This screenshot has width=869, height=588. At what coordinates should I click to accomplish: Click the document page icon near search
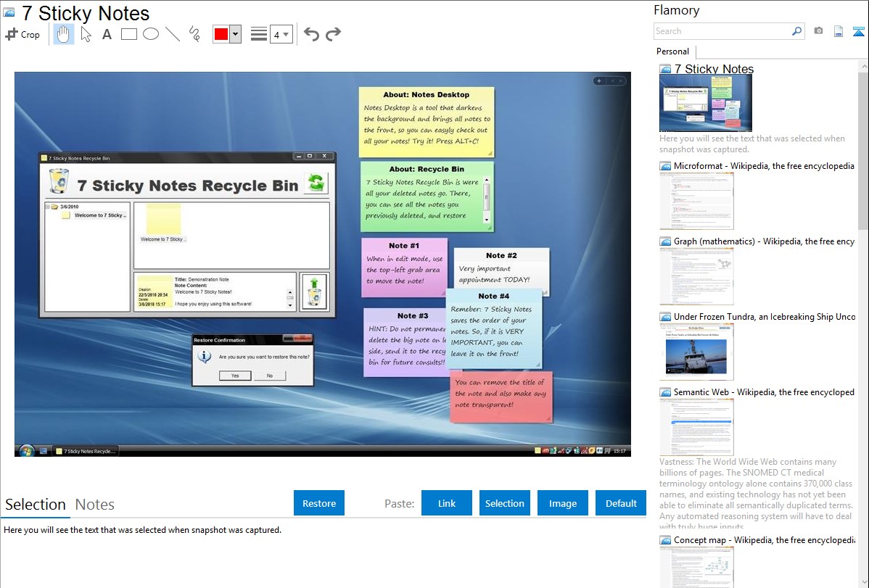[839, 32]
